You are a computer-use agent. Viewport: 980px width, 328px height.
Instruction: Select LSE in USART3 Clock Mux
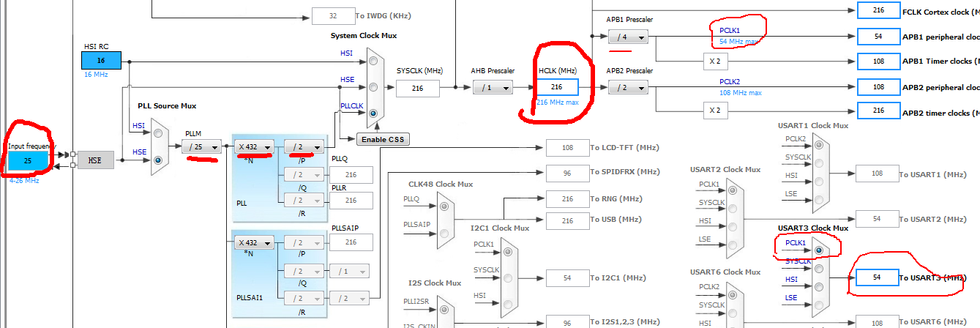[819, 305]
